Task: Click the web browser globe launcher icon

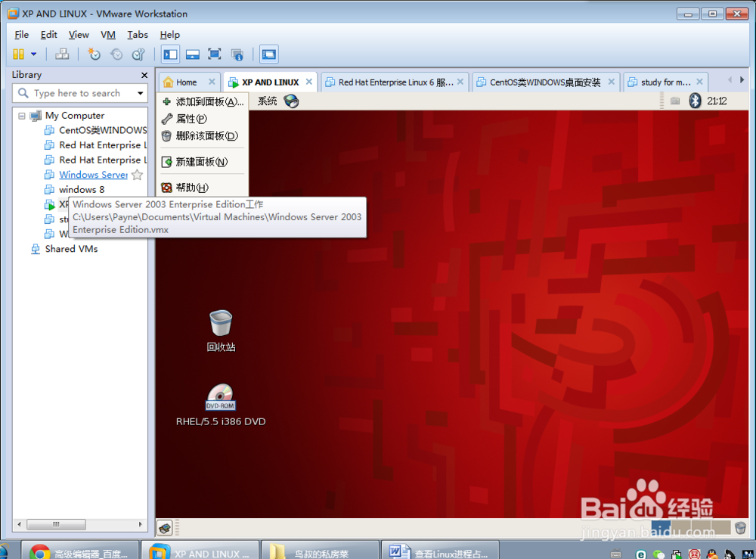Action: coord(291,101)
